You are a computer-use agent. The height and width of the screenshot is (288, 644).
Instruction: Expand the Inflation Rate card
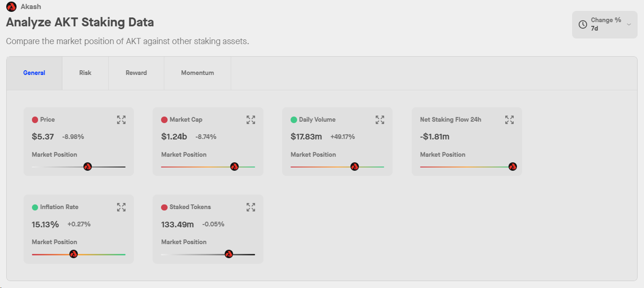click(x=121, y=207)
